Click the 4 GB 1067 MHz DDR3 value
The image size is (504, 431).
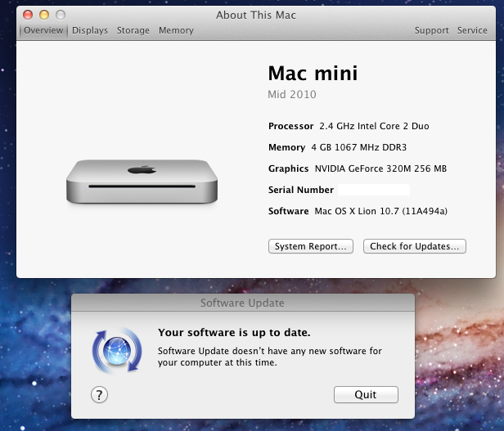[358, 147]
